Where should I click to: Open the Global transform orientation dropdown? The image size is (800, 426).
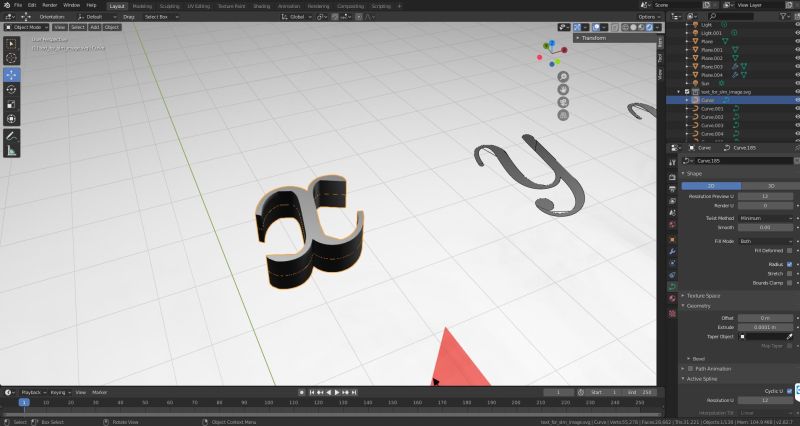point(295,17)
